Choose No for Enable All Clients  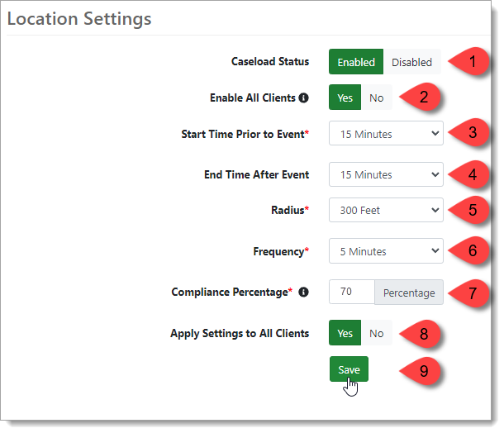pyautogui.click(x=377, y=98)
